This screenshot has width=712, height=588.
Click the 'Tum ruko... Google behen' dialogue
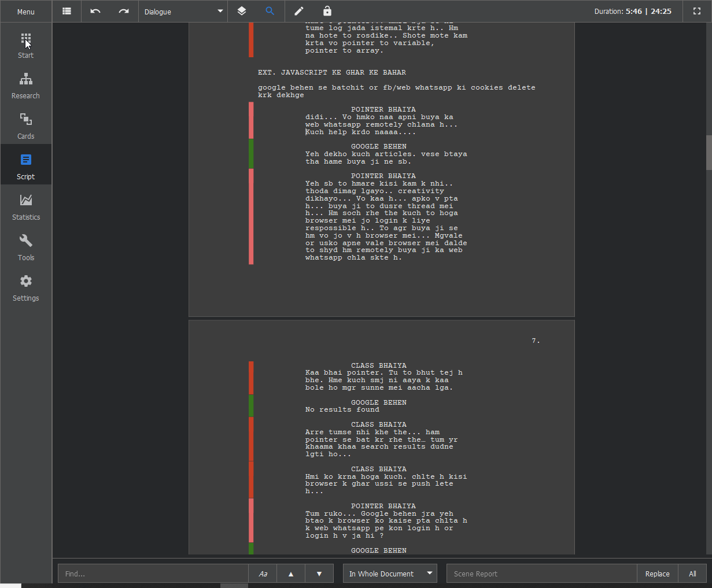coord(386,524)
